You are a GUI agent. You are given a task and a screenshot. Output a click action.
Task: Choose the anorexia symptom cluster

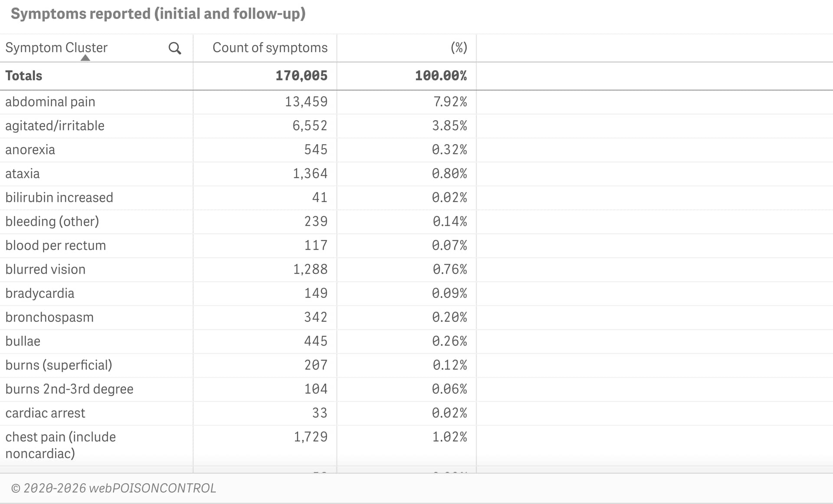click(x=30, y=150)
